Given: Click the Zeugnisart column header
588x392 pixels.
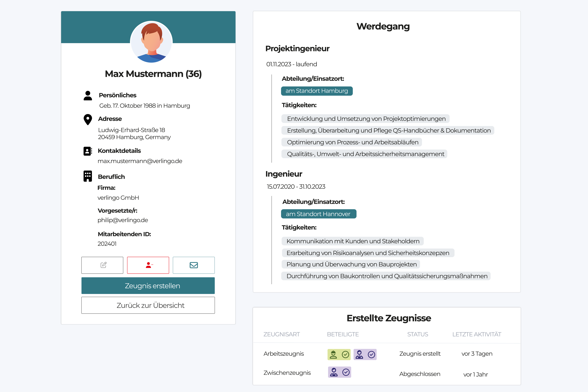Looking at the screenshot, I should click(281, 334).
